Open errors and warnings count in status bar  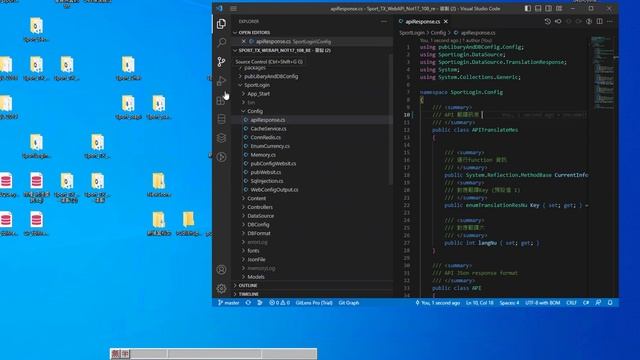coord(280,303)
